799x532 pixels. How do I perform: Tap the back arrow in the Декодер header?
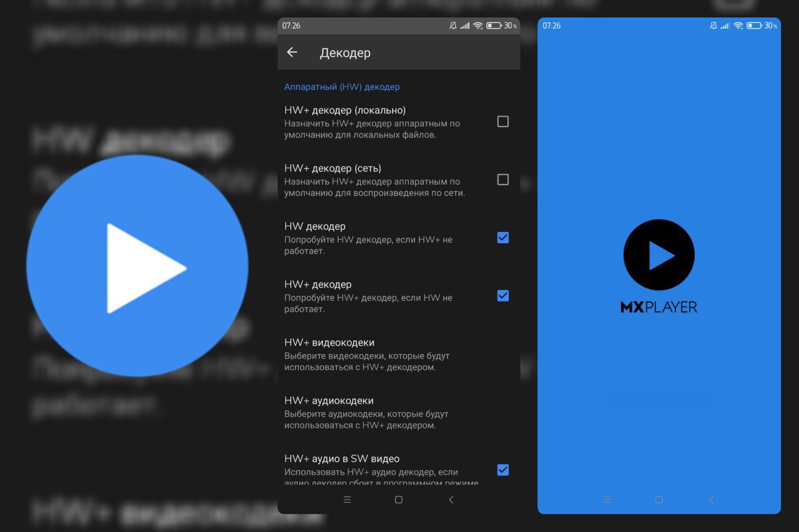click(292, 52)
